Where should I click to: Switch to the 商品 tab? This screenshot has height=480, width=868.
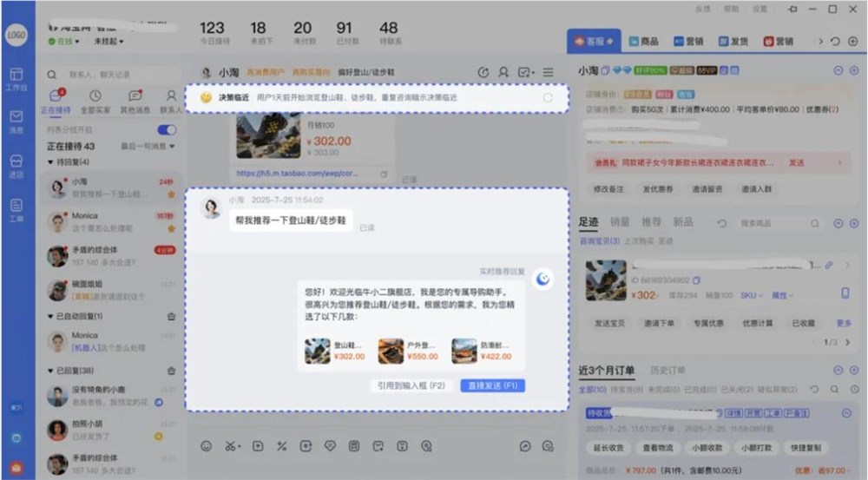644,41
